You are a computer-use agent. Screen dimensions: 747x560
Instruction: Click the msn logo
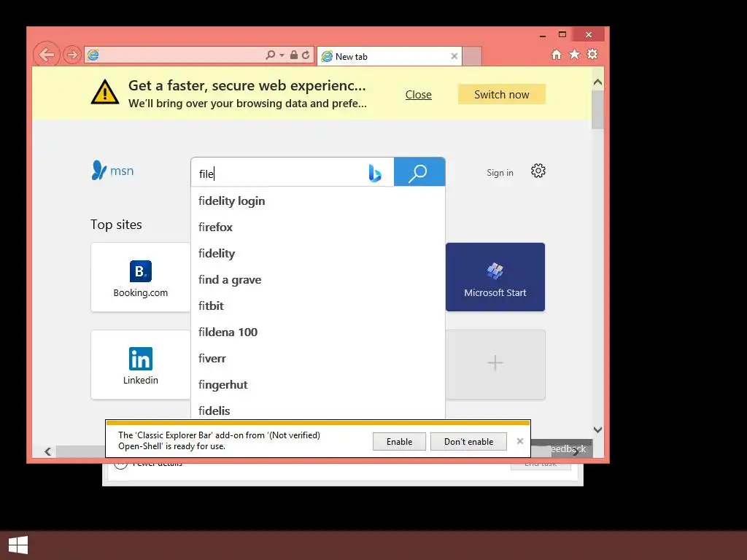click(x=112, y=171)
